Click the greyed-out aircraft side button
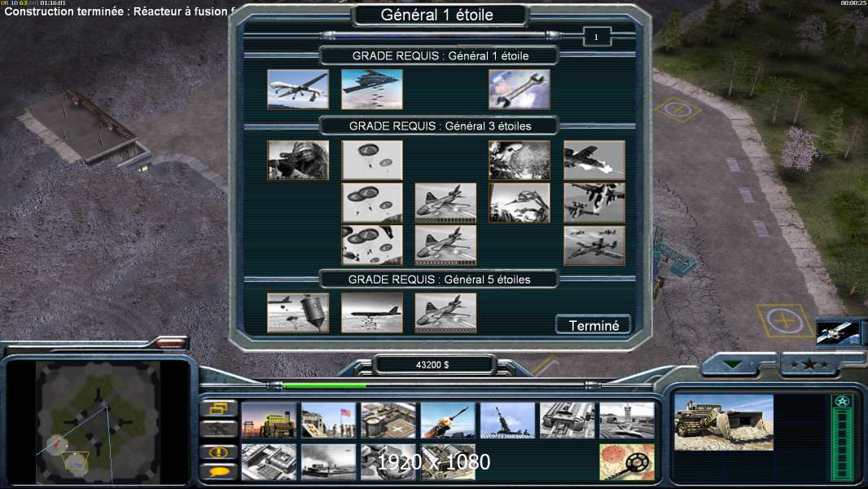 219,429
